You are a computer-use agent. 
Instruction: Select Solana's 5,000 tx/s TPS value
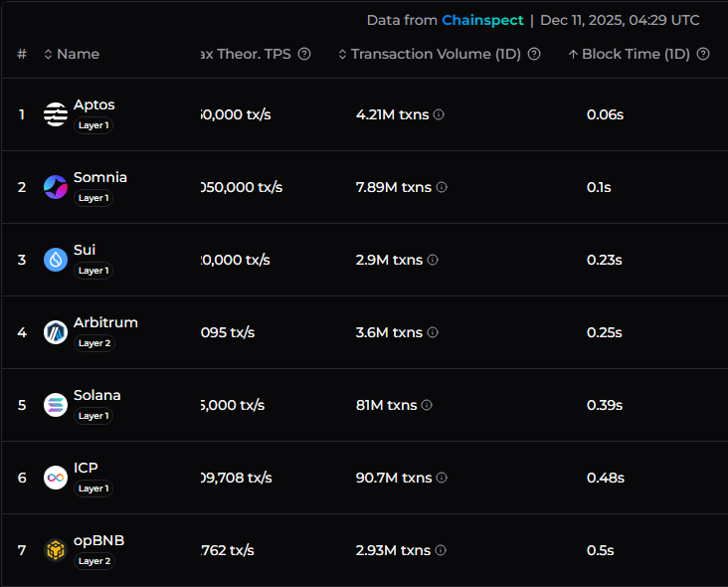pos(233,405)
